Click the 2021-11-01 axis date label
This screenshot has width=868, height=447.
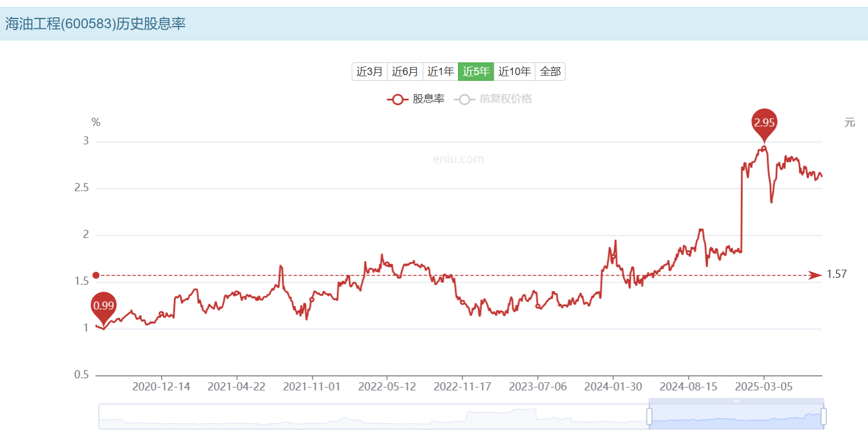(312, 386)
